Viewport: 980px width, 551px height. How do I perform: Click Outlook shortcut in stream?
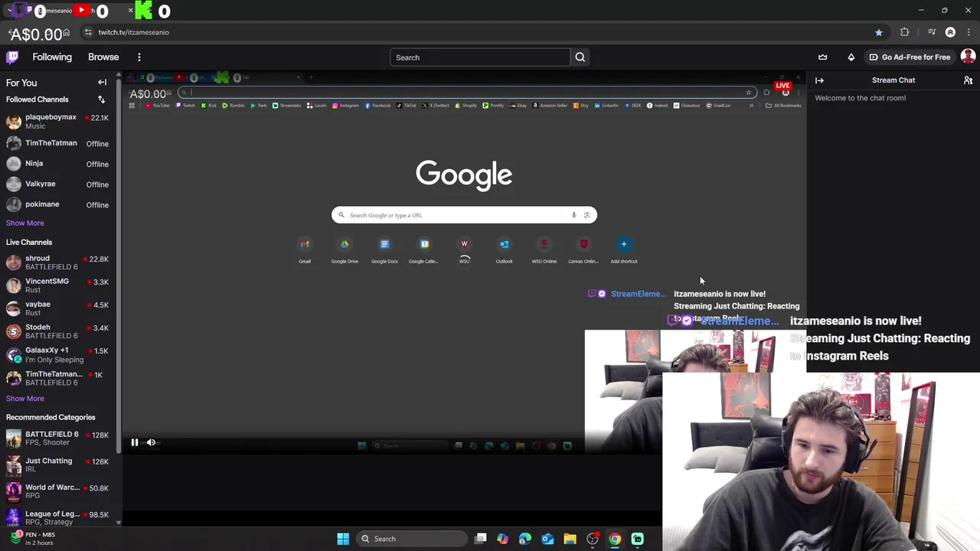coord(504,250)
